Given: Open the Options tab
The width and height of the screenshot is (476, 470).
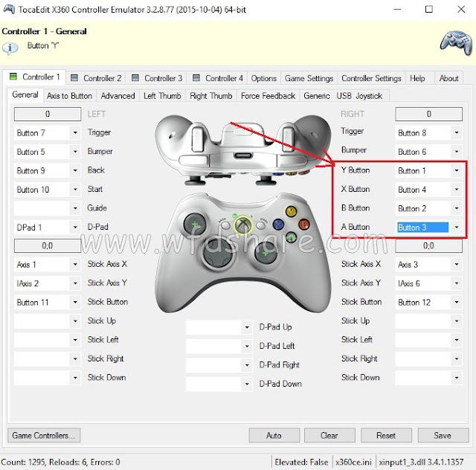Looking at the screenshot, I should coord(263,78).
